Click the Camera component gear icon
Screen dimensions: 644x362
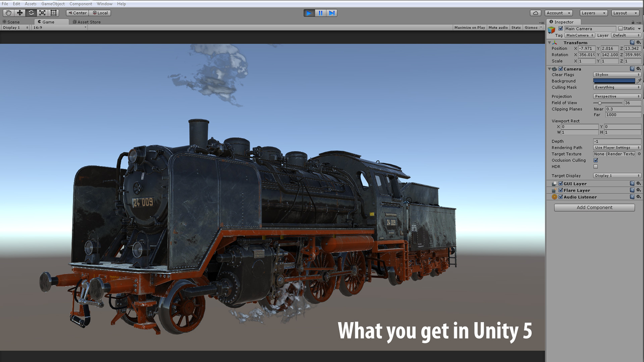click(639, 68)
